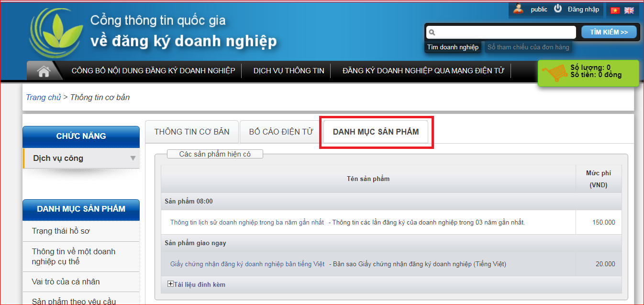Expand Tài liệu đính kèm plus icon
This screenshot has width=644, height=305.
click(x=170, y=284)
